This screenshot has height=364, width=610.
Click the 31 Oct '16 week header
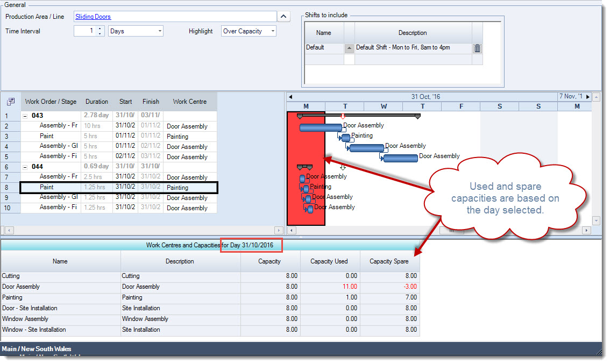click(x=422, y=97)
